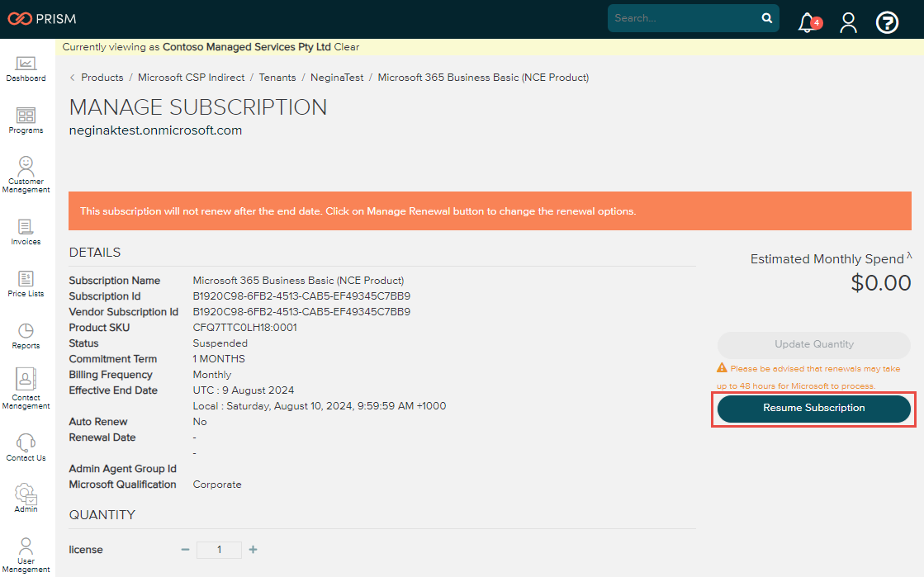
Task: Select Product SKU value CFQ7TTC0LH18:0001
Action: point(245,328)
